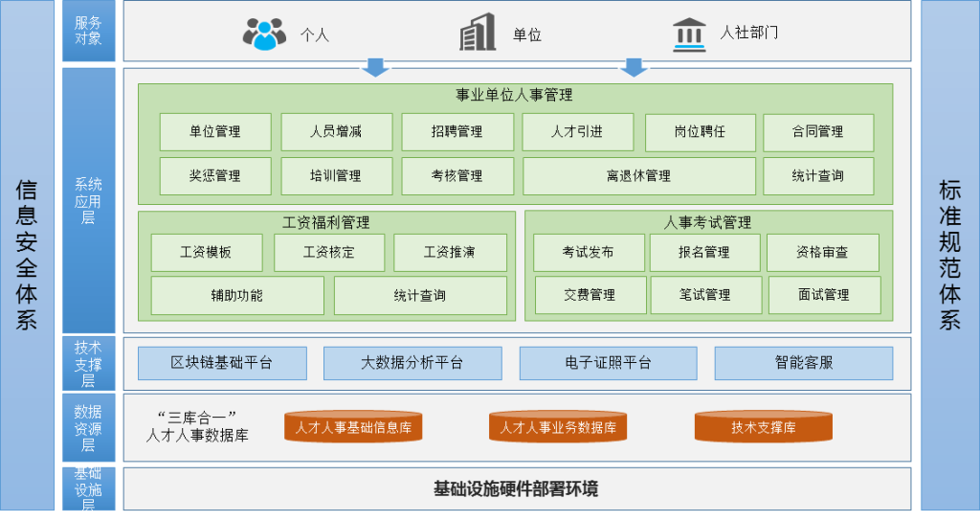The height and width of the screenshot is (521, 980).
Task: Open the 单位管理 module box
Action: (215, 132)
